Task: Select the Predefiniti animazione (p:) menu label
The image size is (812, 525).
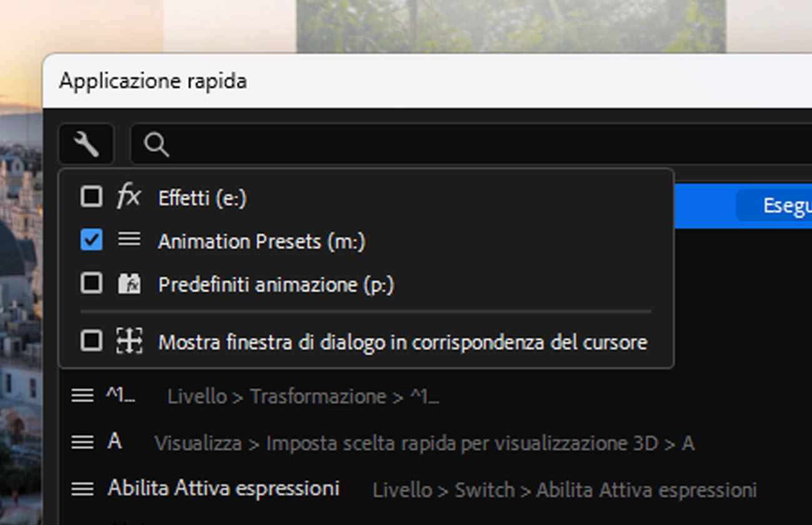Action: coord(276,285)
